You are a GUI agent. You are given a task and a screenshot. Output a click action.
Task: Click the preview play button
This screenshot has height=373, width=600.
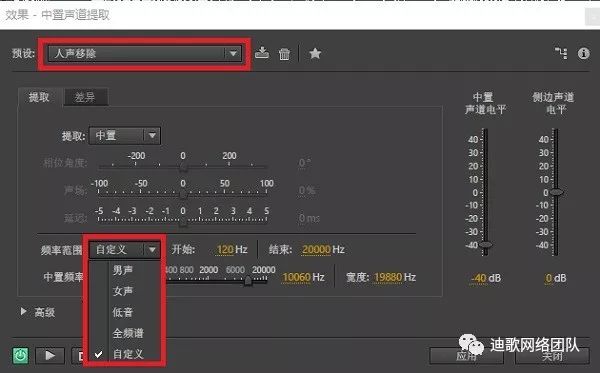point(50,356)
